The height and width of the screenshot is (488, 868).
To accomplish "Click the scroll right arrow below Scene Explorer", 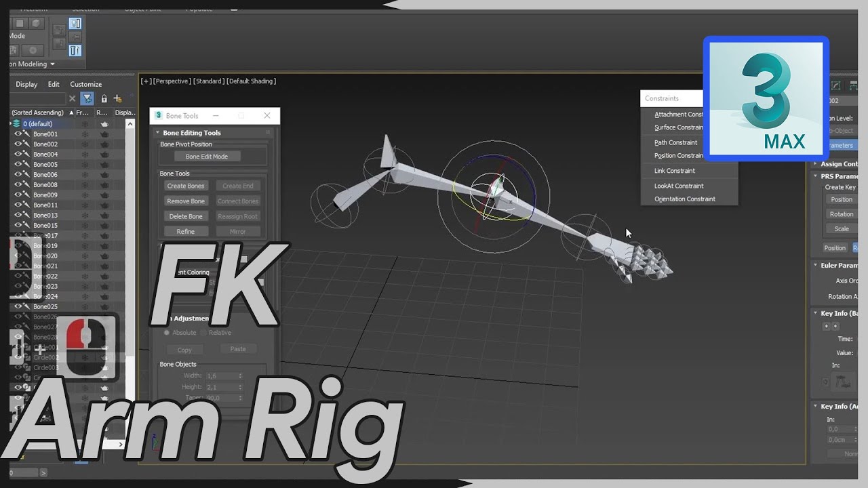I will tap(121, 445).
